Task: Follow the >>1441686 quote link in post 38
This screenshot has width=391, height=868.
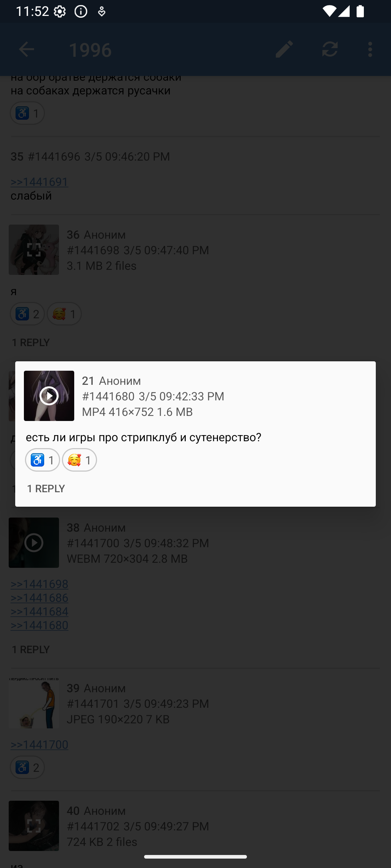Action: click(39, 597)
